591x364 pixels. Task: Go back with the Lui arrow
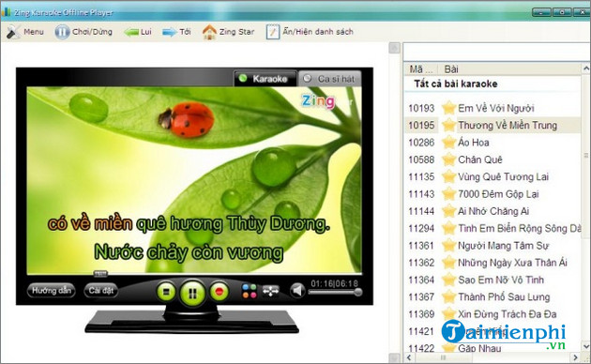(x=138, y=32)
